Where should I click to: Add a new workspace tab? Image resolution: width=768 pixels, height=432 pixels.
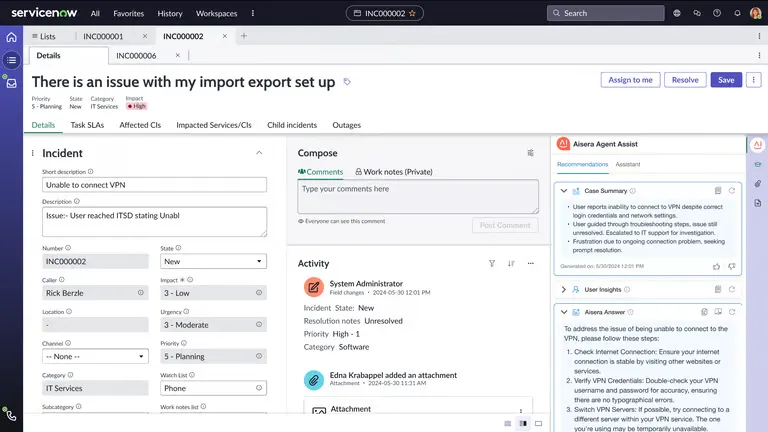244,36
